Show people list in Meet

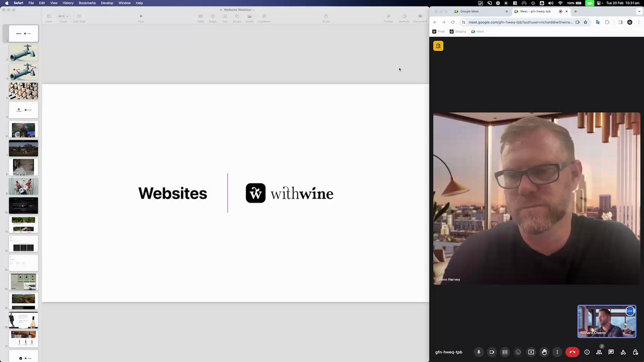(599, 352)
